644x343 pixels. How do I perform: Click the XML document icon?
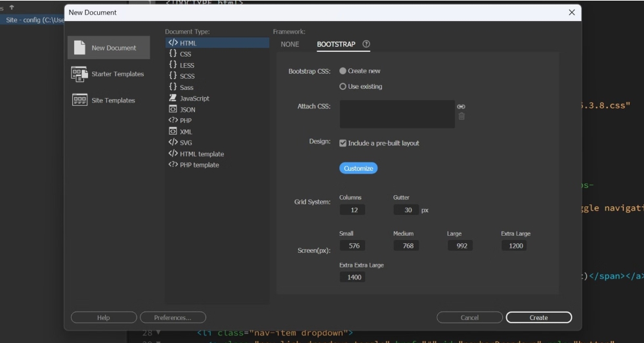coord(173,131)
